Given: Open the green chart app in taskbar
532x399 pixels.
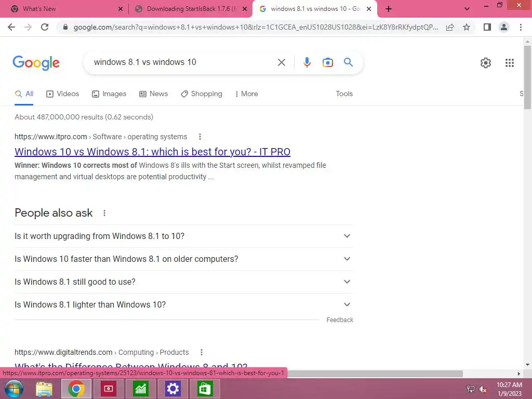Looking at the screenshot, I should [140, 389].
